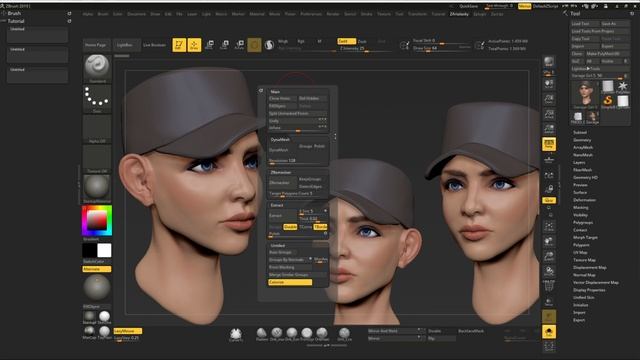Toggle Live Boolean
The image size is (640, 360).
(x=155, y=45)
